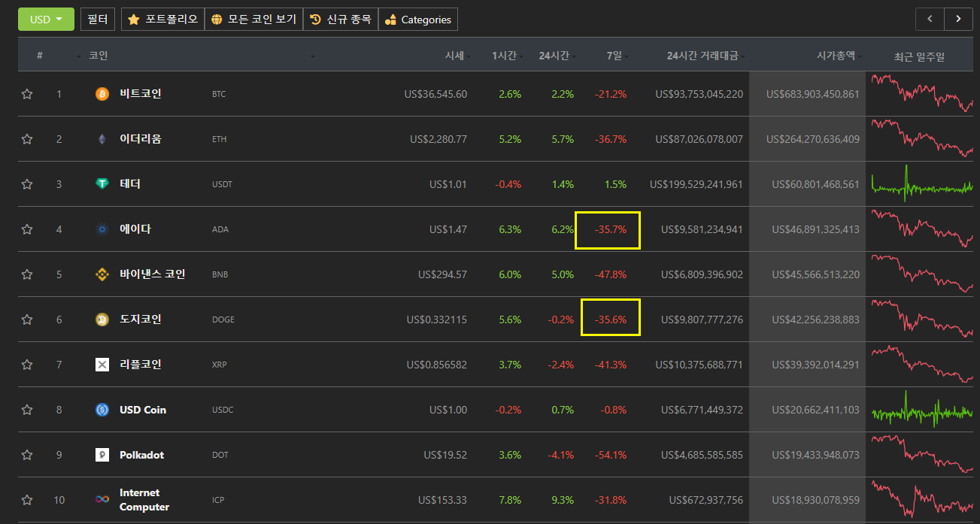Toggle the star for 테더
This screenshot has width=980, height=524.
[x=27, y=184]
